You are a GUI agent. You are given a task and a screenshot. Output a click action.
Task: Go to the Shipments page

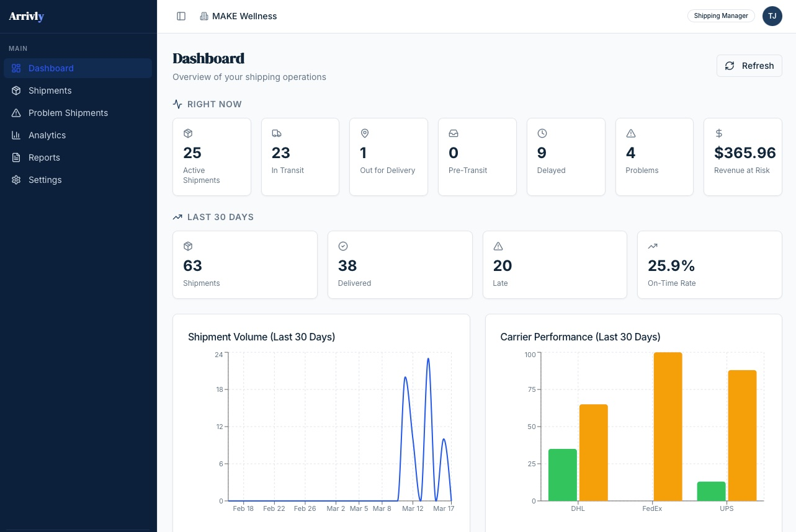(x=78, y=91)
